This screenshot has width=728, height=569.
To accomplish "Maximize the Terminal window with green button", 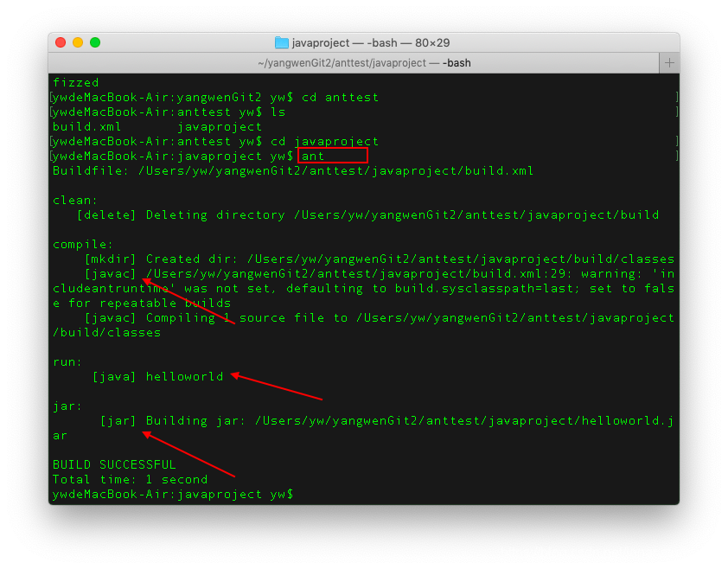I will pyautogui.click(x=95, y=42).
